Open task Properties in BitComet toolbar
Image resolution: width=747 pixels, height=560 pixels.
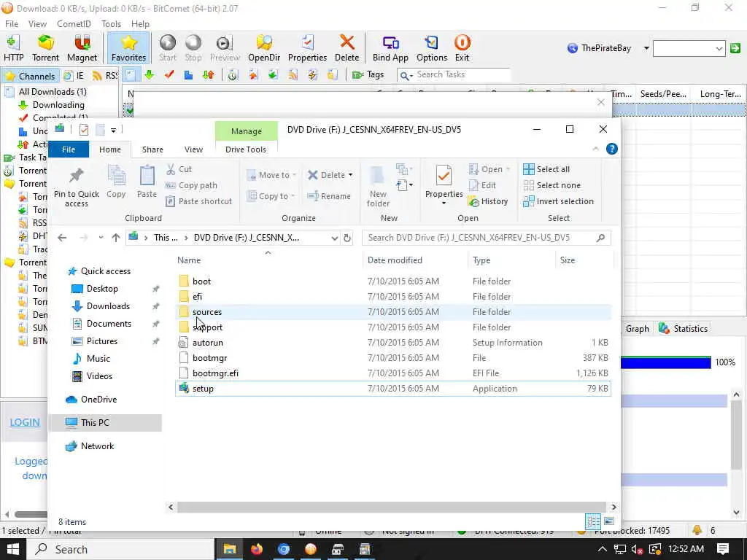[x=307, y=48]
